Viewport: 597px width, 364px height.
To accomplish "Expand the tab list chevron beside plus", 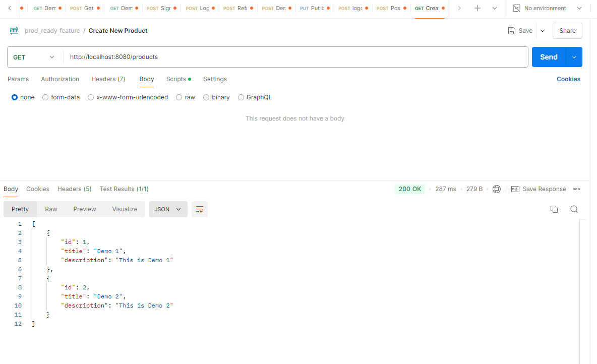I will coord(495,8).
